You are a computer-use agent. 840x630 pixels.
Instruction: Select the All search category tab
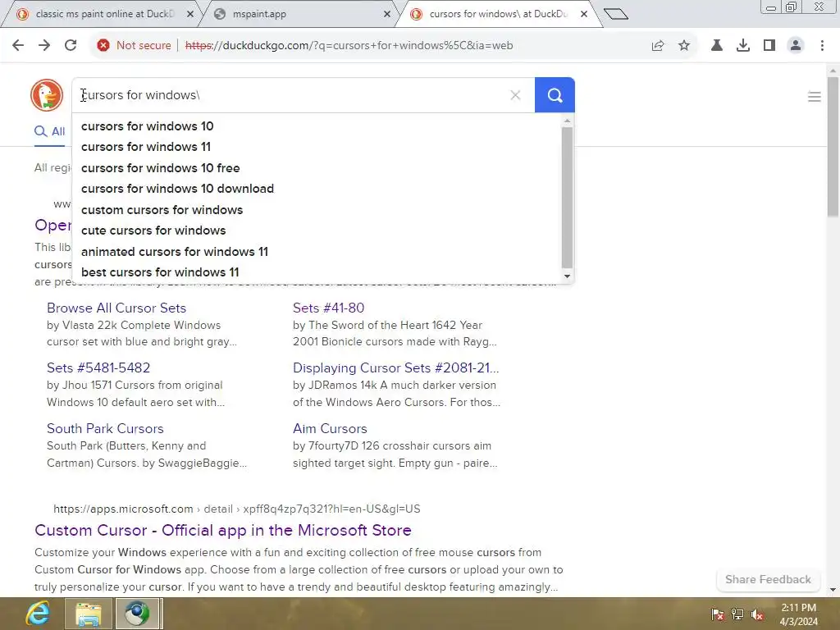coord(50,132)
